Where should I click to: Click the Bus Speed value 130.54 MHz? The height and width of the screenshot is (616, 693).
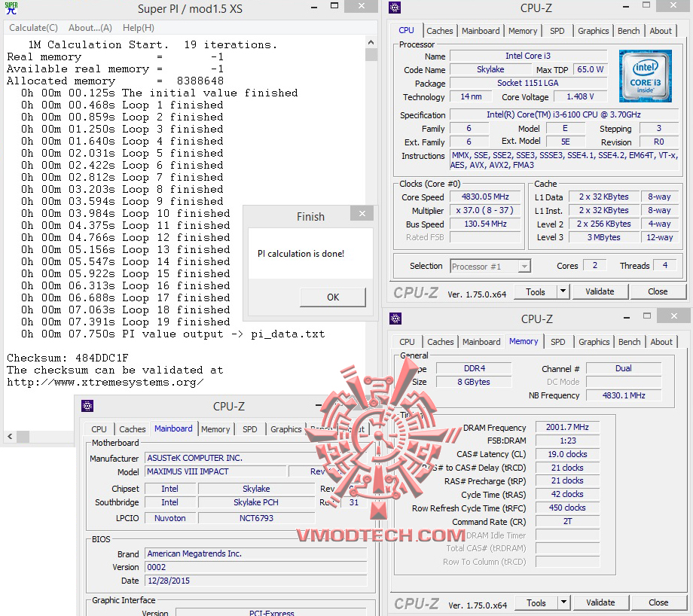[485, 224]
